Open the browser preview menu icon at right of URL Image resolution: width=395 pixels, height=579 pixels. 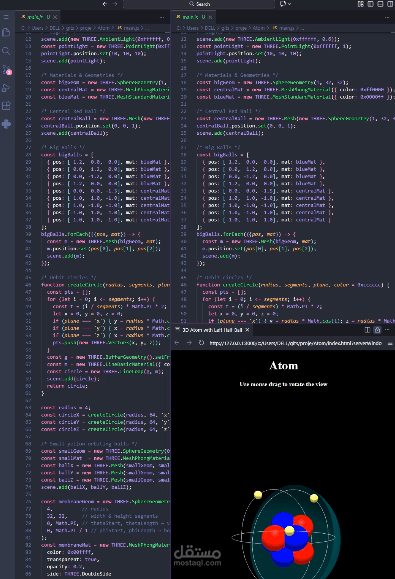(x=390, y=343)
